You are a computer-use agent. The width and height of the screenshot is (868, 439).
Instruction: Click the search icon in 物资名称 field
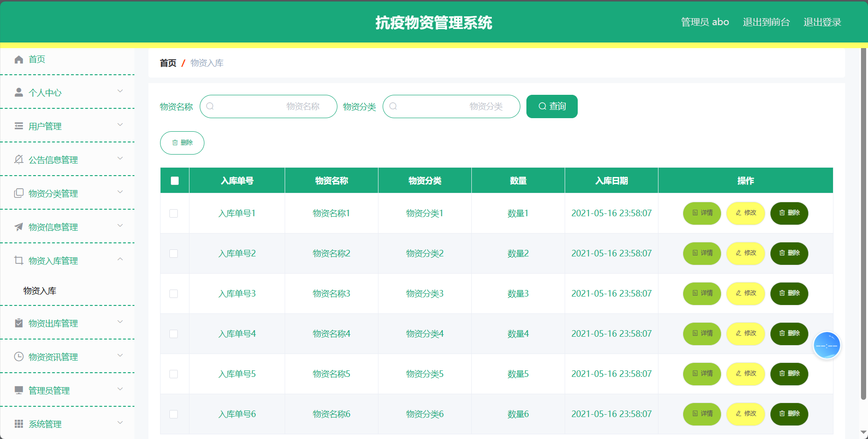click(x=210, y=106)
